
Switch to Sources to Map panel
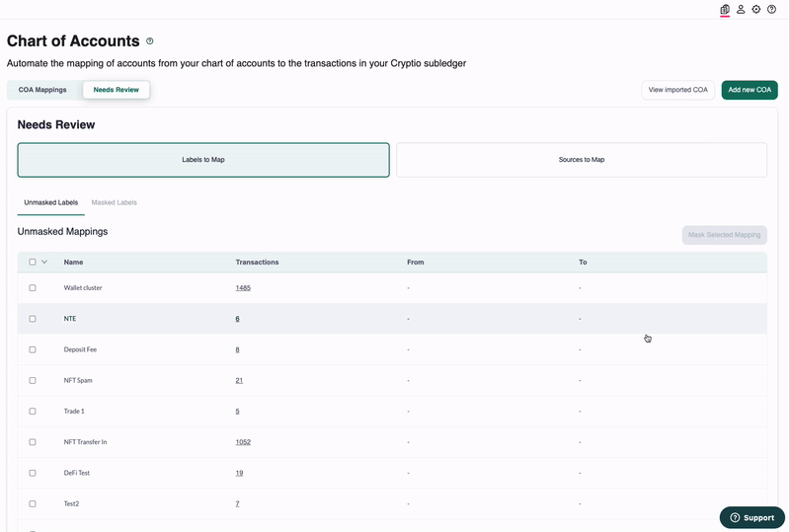[582, 160]
